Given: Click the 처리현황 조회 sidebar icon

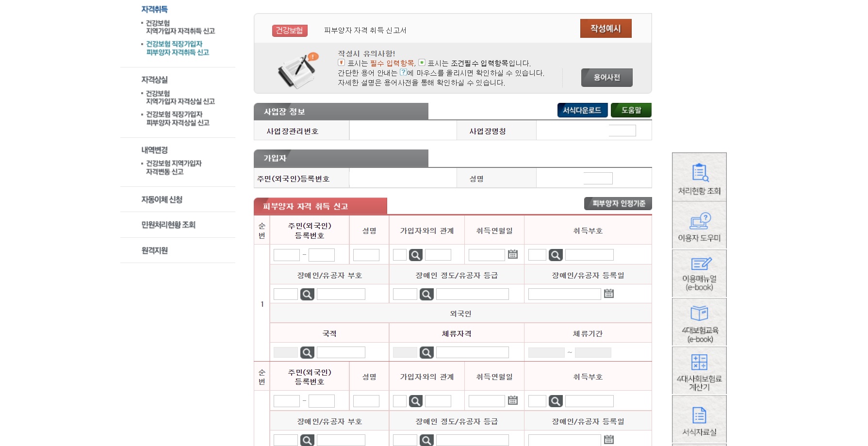Looking at the screenshot, I should (x=699, y=177).
